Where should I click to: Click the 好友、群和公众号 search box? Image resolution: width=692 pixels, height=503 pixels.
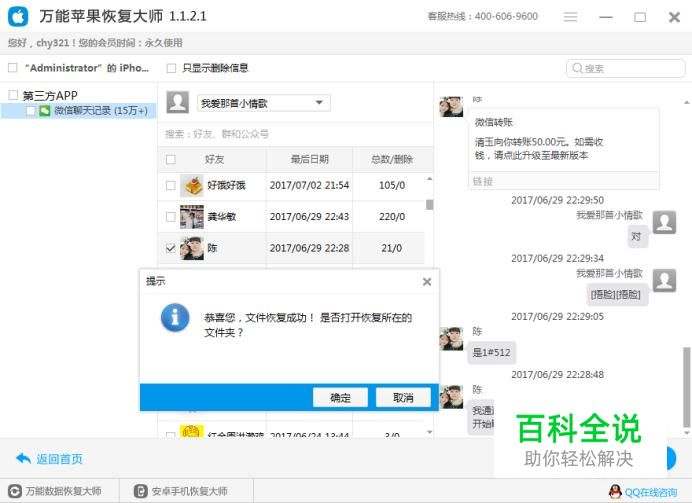295,134
